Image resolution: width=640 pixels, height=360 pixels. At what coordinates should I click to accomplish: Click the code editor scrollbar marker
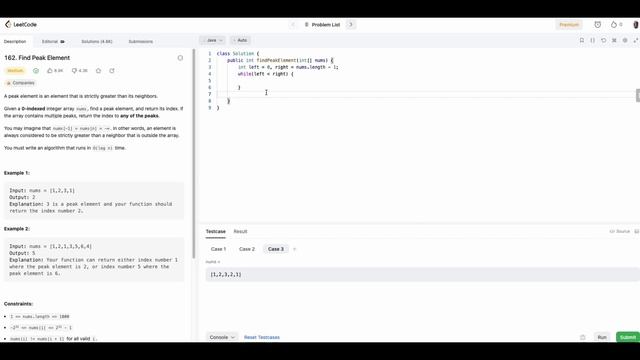tap(638, 95)
